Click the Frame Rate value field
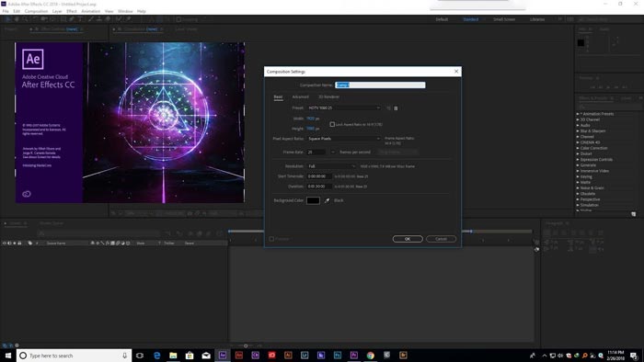Screen dimensions: 644x362 coord(316,153)
